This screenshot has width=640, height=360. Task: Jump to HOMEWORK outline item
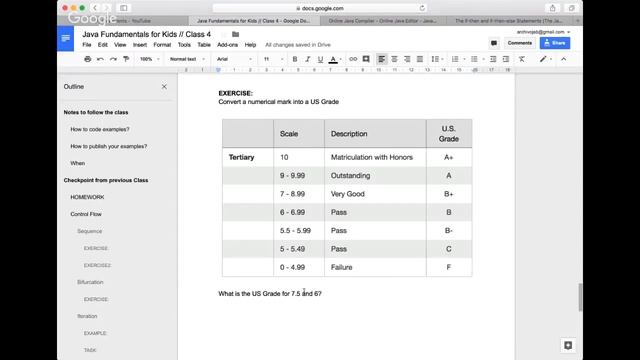(x=87, y=197)
